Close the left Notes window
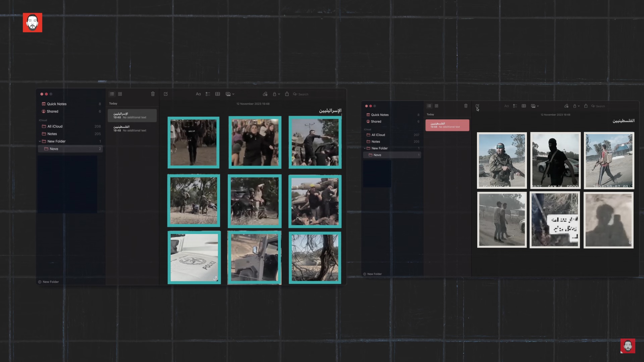This screenshot has height=362, width=644. click(x=42, y=94)
